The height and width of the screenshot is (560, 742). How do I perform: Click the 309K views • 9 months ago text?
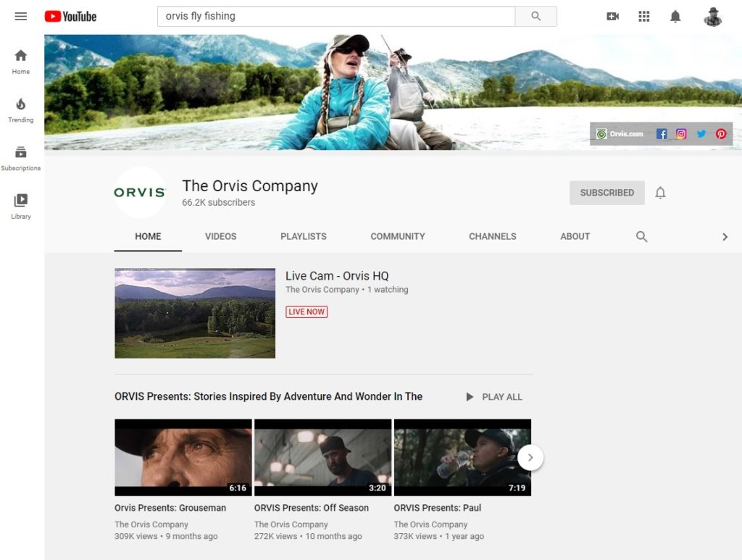(166, 536)
